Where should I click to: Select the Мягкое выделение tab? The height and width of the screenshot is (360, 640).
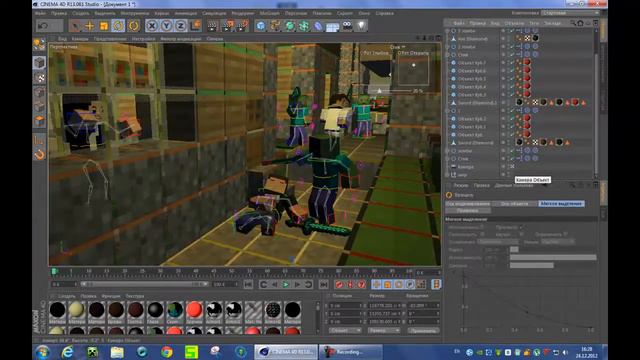click(561, 203)
